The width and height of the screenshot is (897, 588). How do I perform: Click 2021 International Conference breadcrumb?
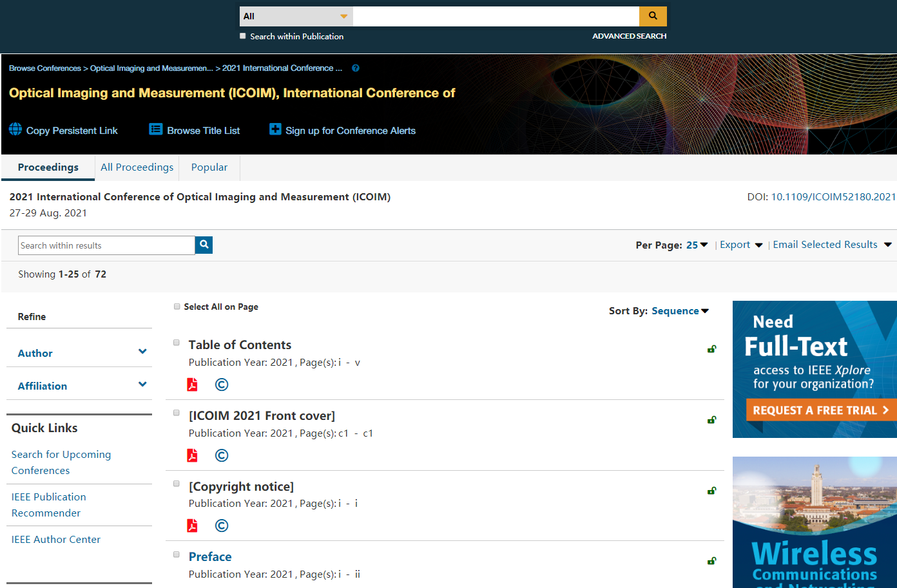(x=282, y=68)
